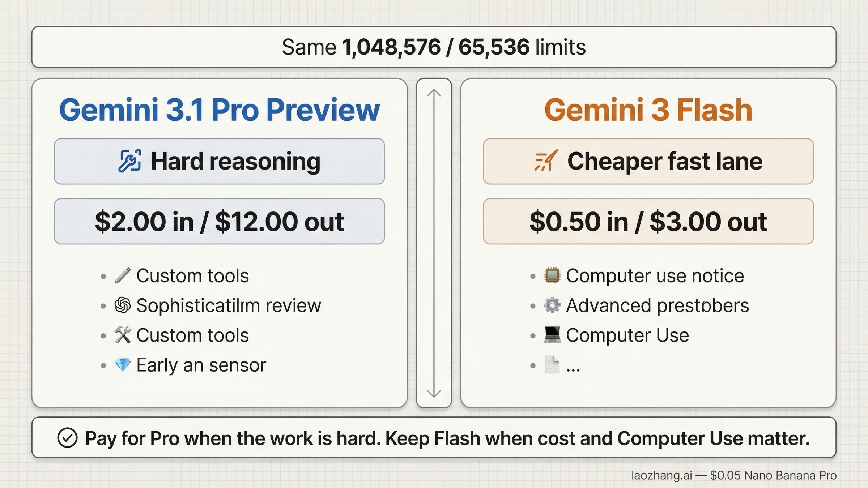
Task: Select the Gemini 3 Flash heading
Action: (x=648, y=110)
